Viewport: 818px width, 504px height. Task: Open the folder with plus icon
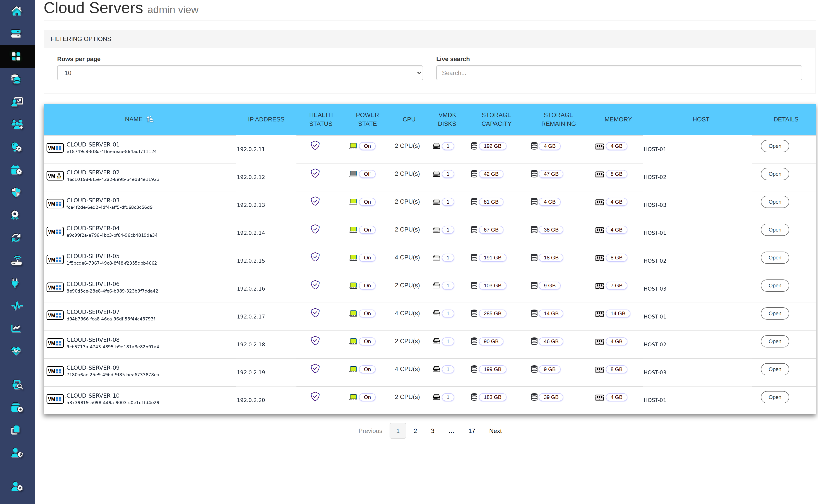point(17,408)
